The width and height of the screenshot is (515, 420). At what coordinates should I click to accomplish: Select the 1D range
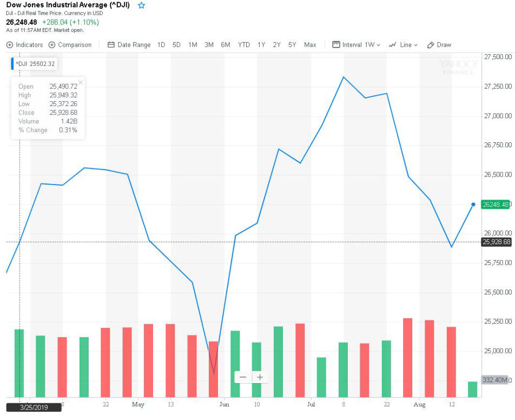(161, 45)
